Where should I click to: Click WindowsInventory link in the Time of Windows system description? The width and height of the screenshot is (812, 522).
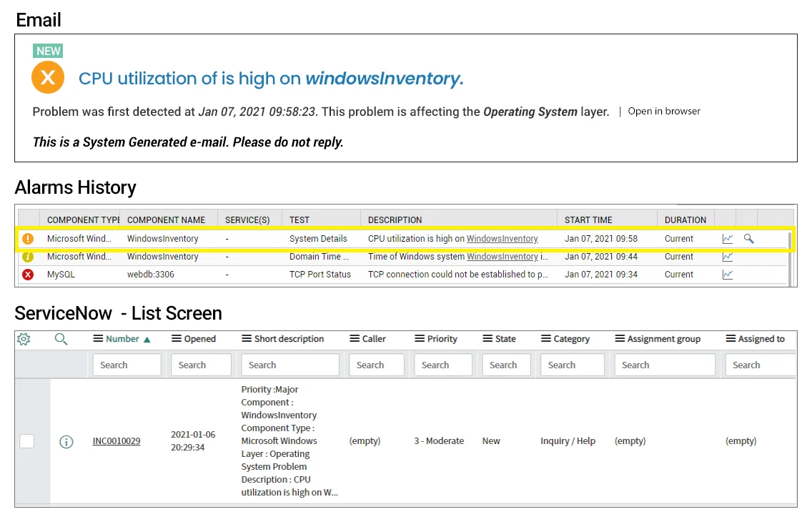pos(502,256)
